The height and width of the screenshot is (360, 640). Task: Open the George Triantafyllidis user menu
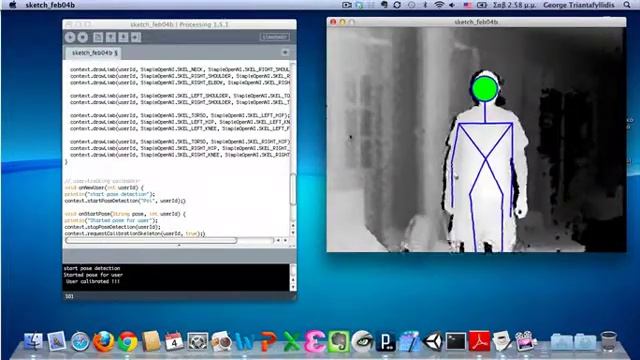[579, 5]
